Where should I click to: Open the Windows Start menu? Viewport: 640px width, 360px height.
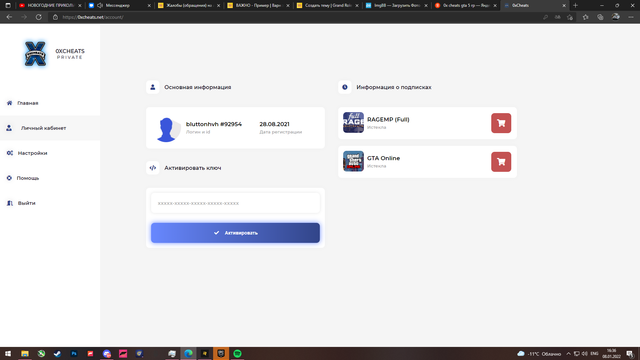point(8,353)
